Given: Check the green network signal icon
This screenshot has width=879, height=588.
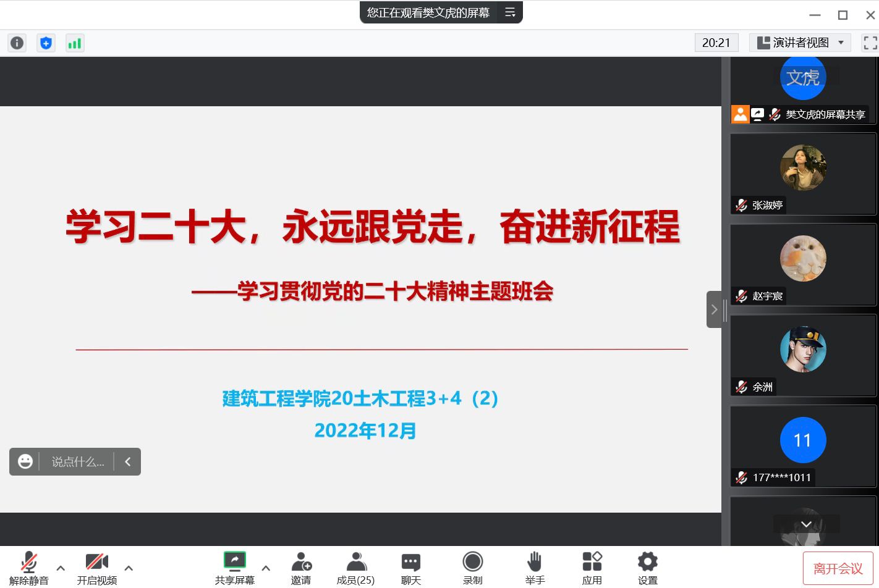Looking at the screenshot, I should (75, 43).
